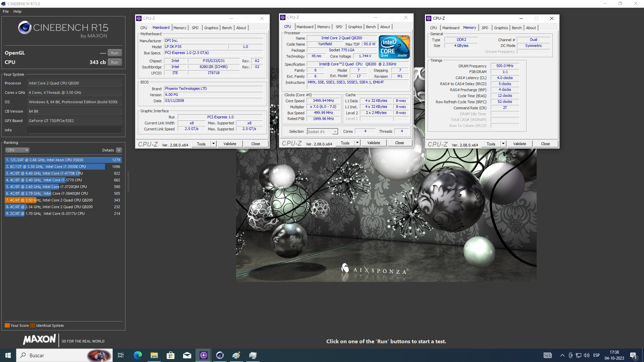Select the Core i7-3930K ranking row
This screenshot has width=644, height=362.
pyautogui.click(x=63, y=167)
